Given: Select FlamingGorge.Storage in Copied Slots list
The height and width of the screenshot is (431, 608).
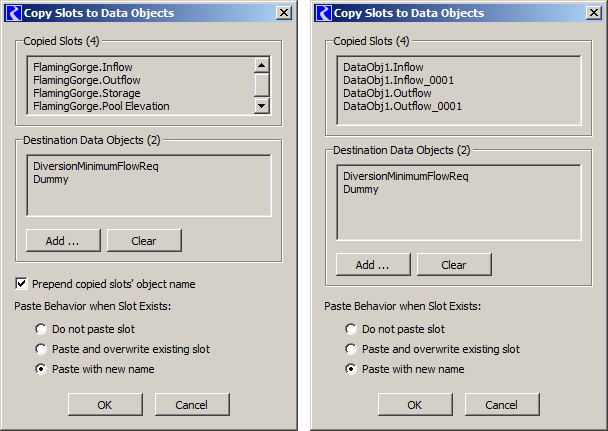Looking at the screenshot, I should [87, 93].
